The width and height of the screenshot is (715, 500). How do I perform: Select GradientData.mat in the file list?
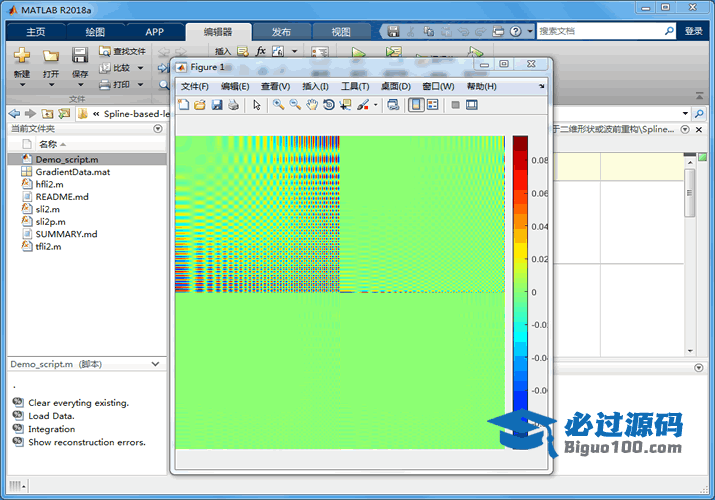click(73, 172)
